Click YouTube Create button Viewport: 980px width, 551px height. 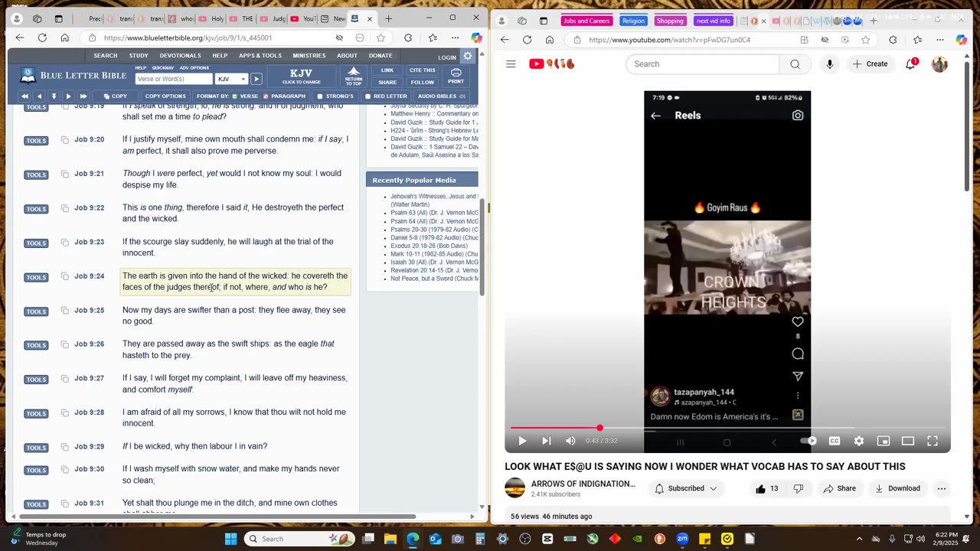870,64
